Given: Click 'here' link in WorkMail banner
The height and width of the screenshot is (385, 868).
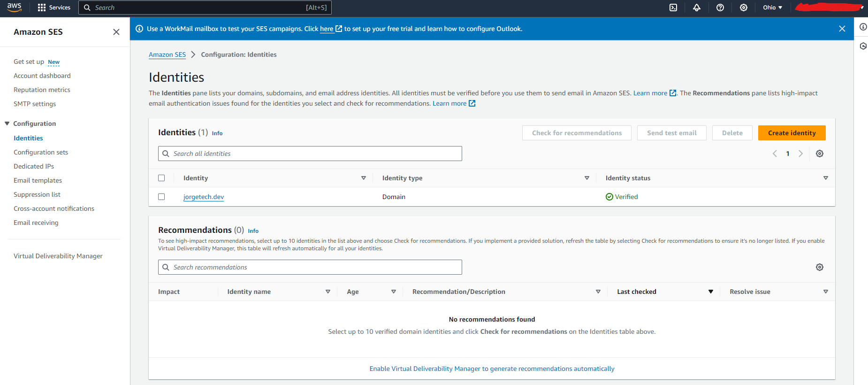Looking at the screenshot, I should coord(327,29).
